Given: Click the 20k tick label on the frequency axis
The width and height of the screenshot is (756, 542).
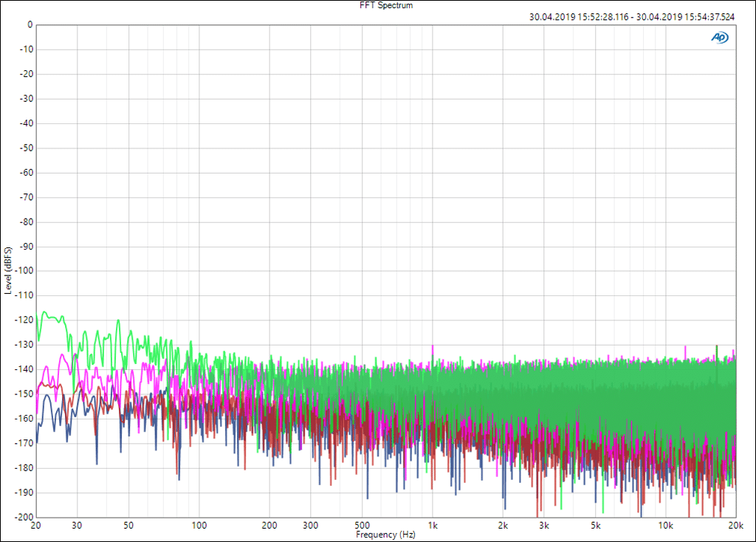Looking at the screenshot, I should (x=735, y=525).
